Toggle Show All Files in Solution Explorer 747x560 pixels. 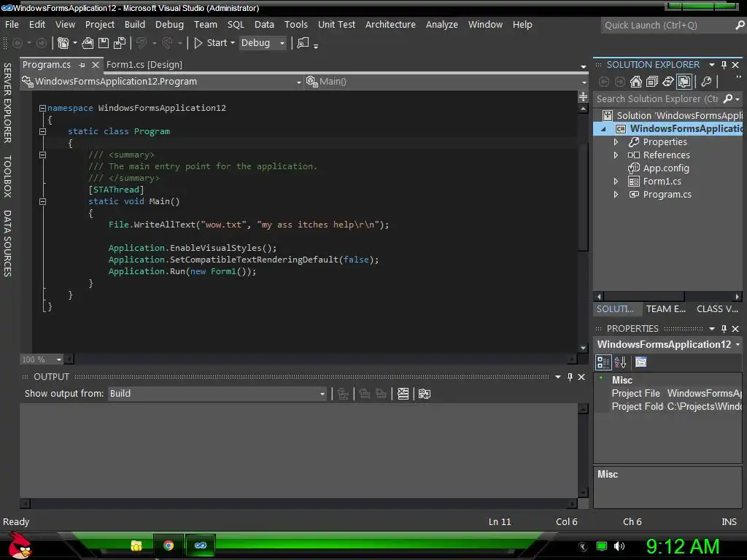pyautogui.click(x=684, y=82)
